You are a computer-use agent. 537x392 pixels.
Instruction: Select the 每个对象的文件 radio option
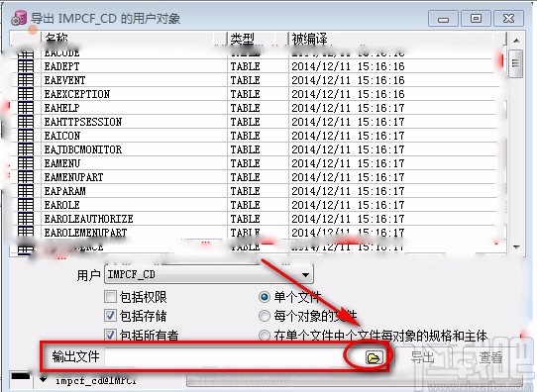265,316
